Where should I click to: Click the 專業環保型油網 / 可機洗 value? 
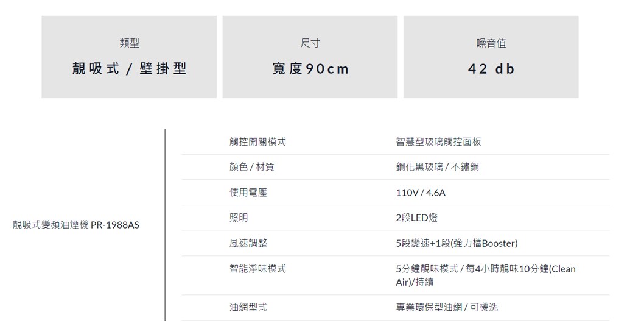pos(447,308)
